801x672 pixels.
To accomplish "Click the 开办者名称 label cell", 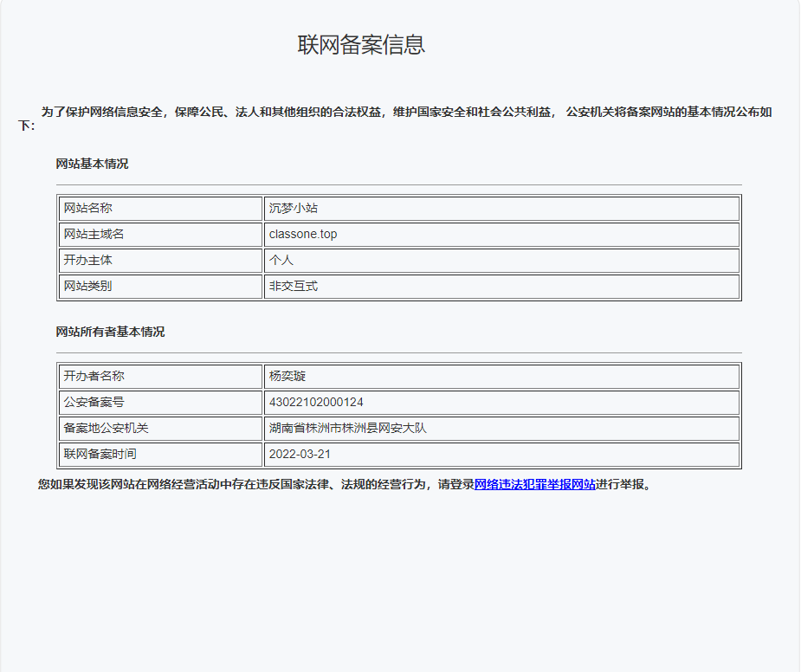I will (161, 377).
